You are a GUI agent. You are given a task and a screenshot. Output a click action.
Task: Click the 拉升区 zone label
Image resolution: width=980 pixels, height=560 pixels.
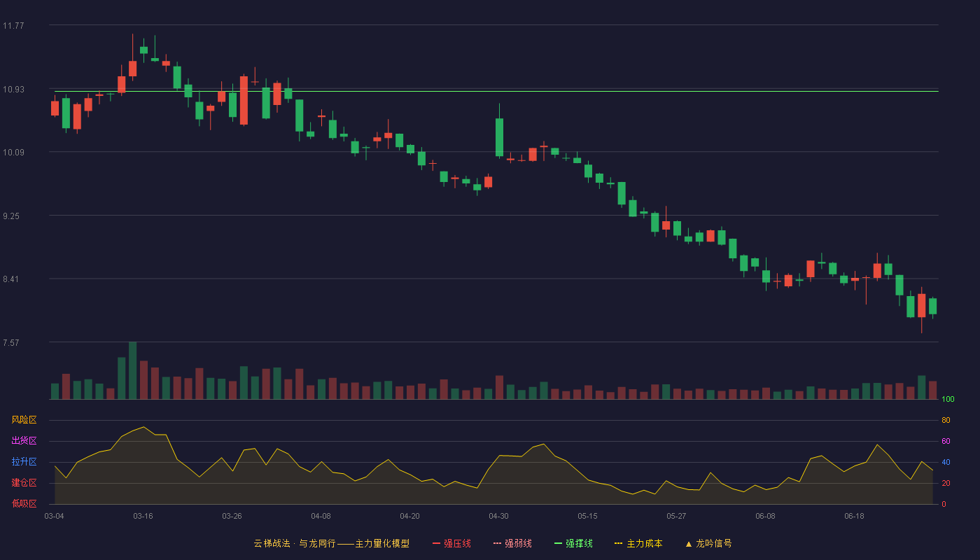24,462
